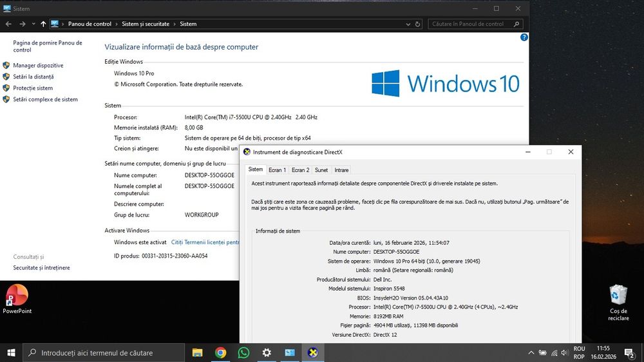Select the InsydeH2O Version 05.04.43A10 BIOS value
Viewport: 644px width, 362px height.
410,298
